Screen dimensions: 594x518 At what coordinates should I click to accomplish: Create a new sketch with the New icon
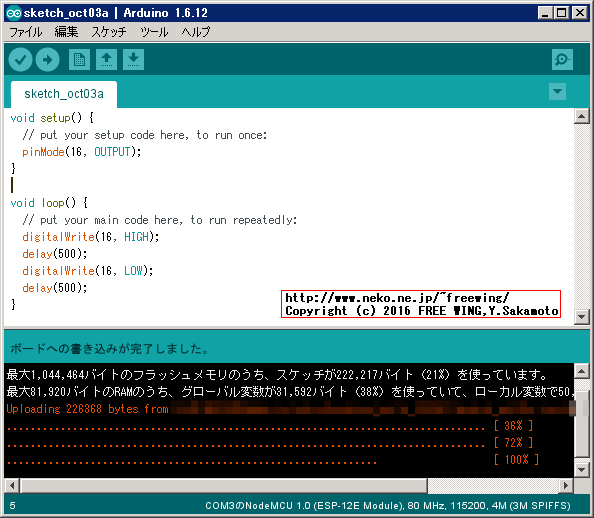tap(79, 59)
